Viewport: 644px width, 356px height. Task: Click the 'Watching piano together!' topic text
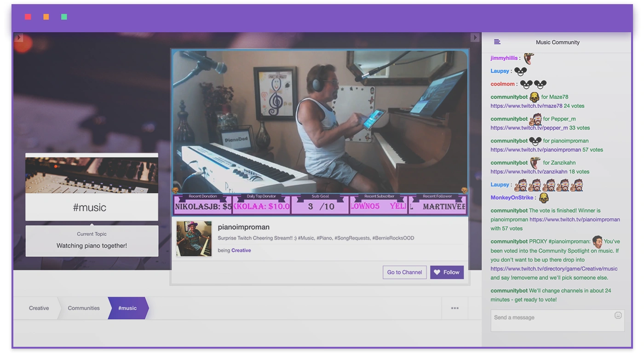[92, 246]
